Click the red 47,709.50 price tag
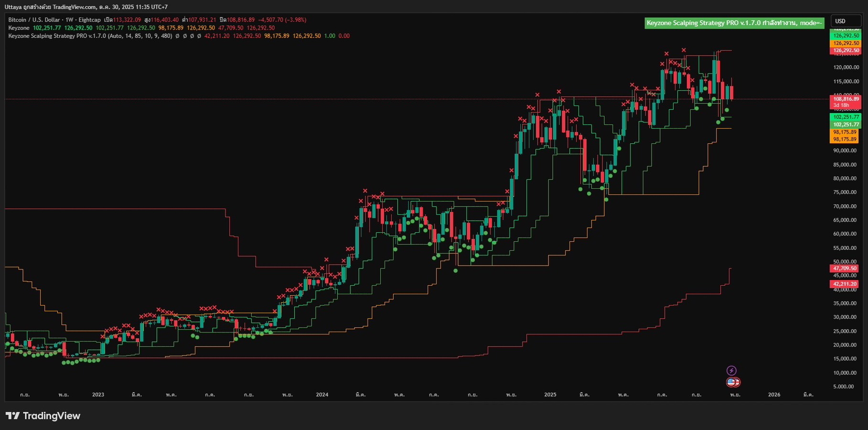 point(845,269)
